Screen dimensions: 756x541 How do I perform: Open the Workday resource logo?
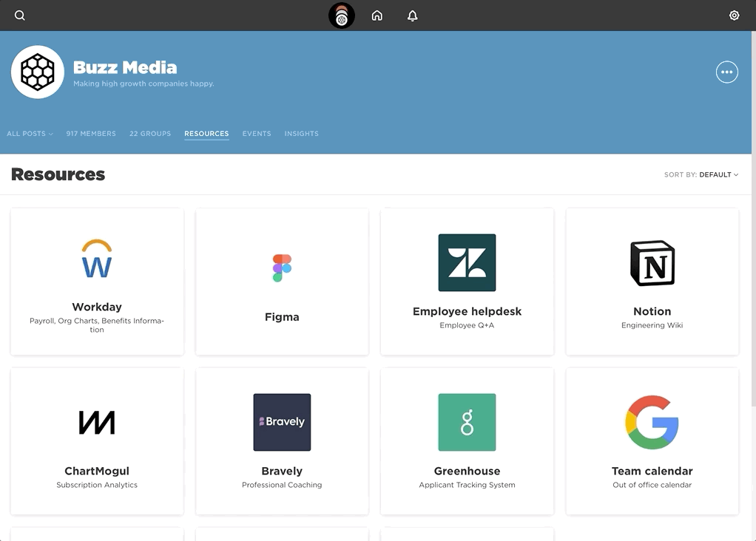coord(97,259)
